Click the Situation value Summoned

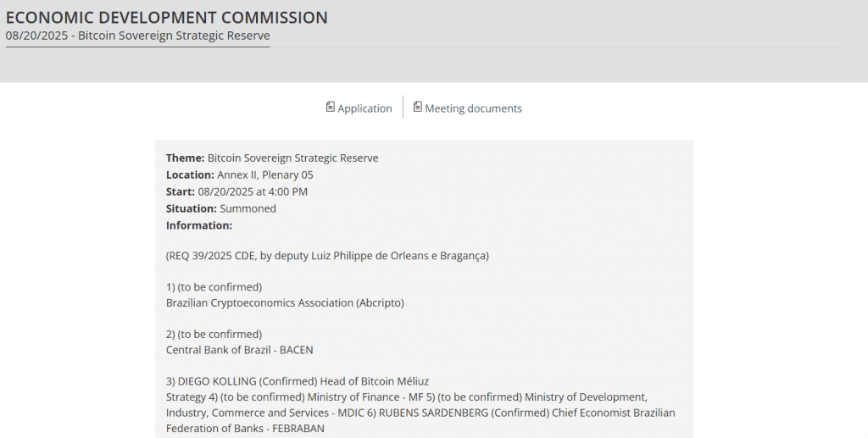248,208
